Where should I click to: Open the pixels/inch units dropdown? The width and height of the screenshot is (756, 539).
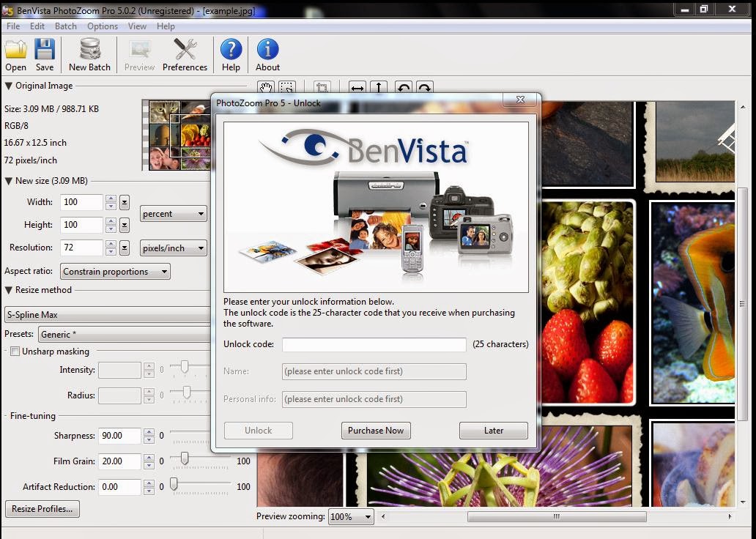point(173,248)
